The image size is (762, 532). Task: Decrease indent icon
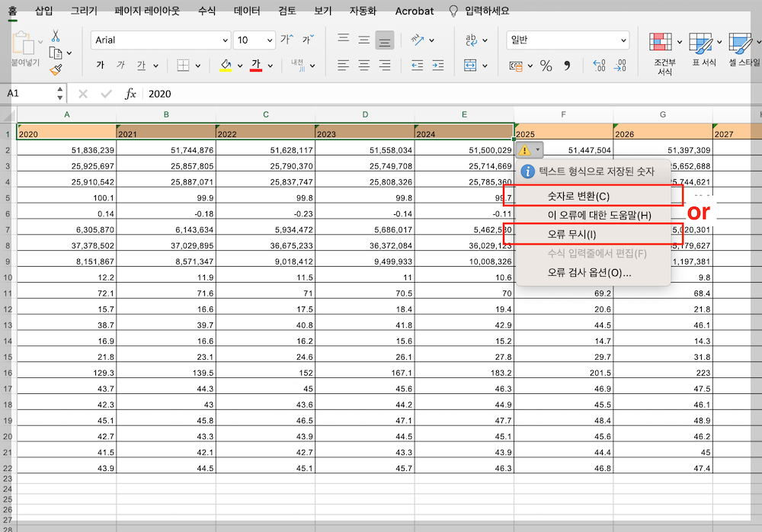point(417,65)
